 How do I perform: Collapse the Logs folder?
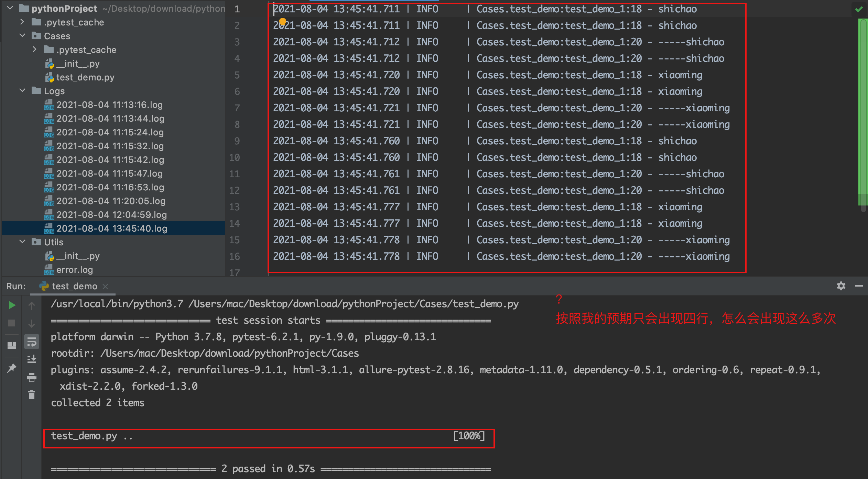(x=23, y=91)
